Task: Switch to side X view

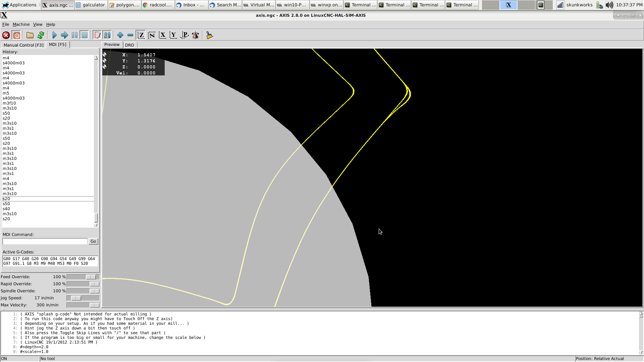Action: (162, 35)
